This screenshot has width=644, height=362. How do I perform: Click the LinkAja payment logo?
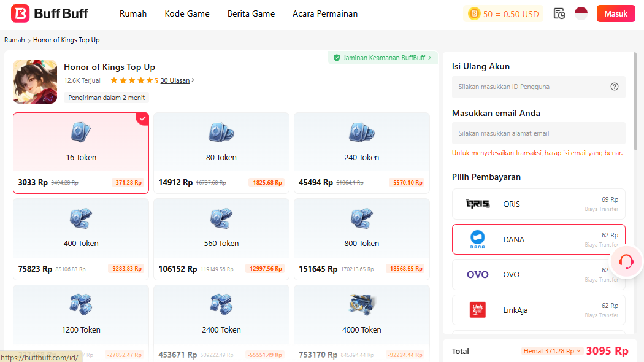pyautogui.click(x=477, y=310)
